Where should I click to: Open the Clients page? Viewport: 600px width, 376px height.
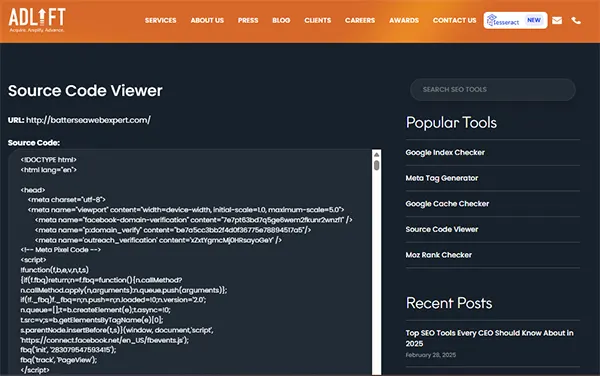click(318, 20)
